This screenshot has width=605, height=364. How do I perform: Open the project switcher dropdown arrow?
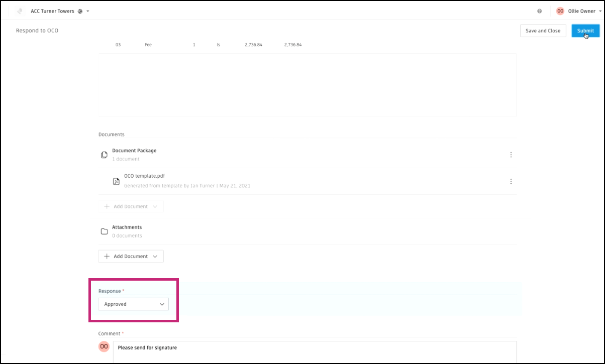(87, 11)
